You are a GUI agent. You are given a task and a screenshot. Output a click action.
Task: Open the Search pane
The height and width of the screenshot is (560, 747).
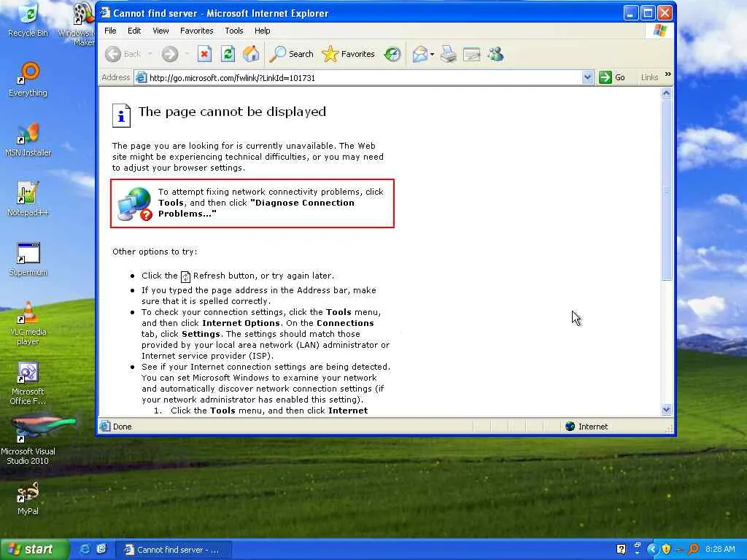(291, 54)
